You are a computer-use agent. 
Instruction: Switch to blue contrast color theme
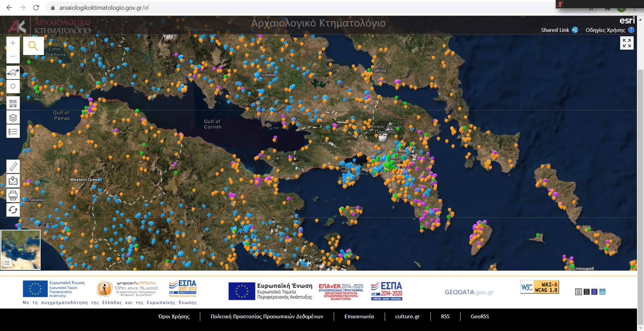point(594,292)
